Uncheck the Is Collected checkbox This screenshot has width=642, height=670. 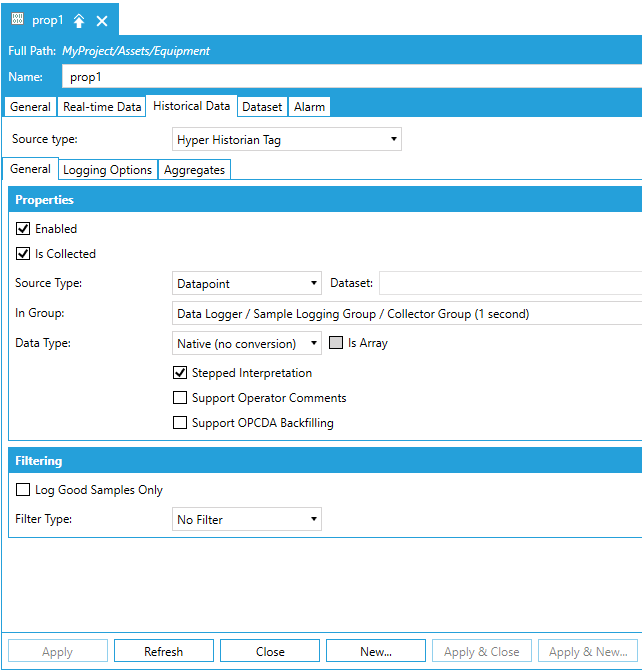[x=24, y=254]
